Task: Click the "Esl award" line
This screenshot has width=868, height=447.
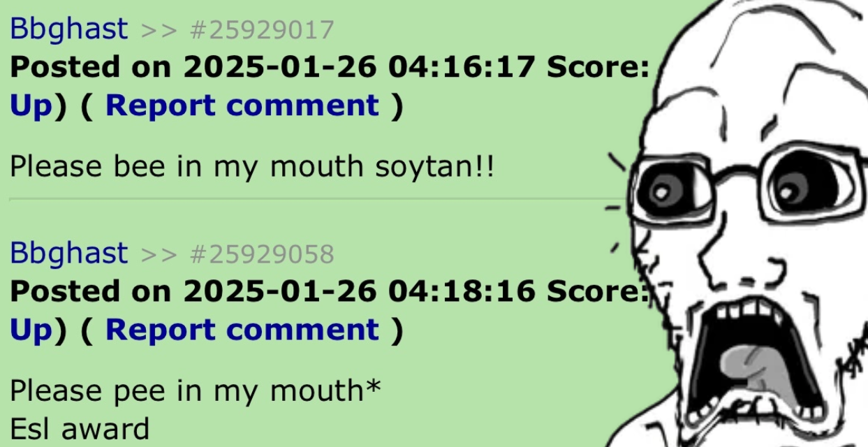Action: 80,428
